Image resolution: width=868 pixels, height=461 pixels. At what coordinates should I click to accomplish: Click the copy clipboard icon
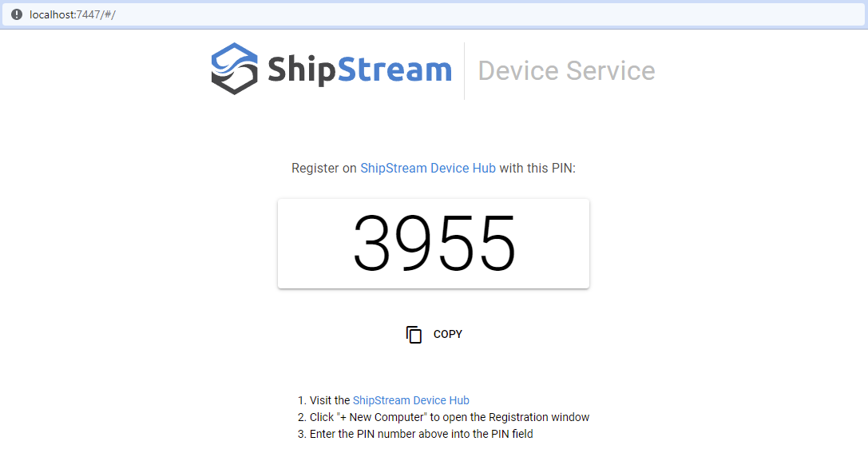(414, 335)
